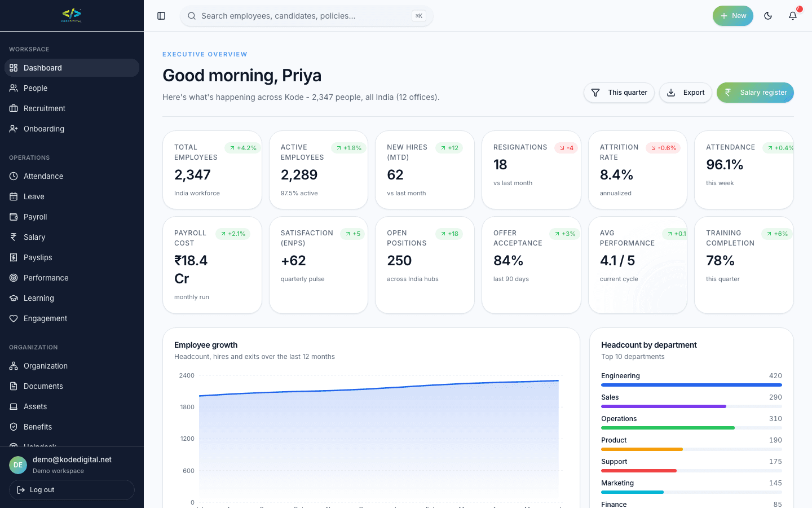This screenshot has height=508, width=812.
Task: Click the Organization hierarchy icon
Action: pyautogui.click(x=14, y=366)
